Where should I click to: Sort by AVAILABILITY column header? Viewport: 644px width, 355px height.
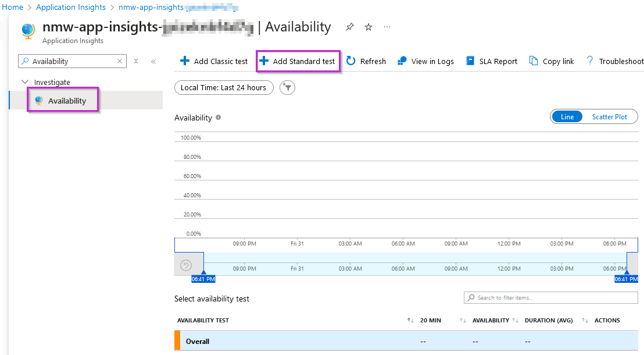click(491, 321)
